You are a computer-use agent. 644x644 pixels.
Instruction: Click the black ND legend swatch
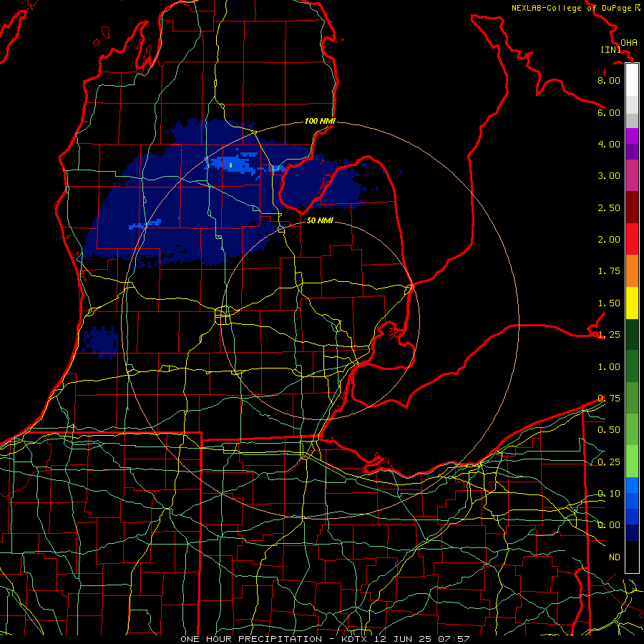pos(632,557)
